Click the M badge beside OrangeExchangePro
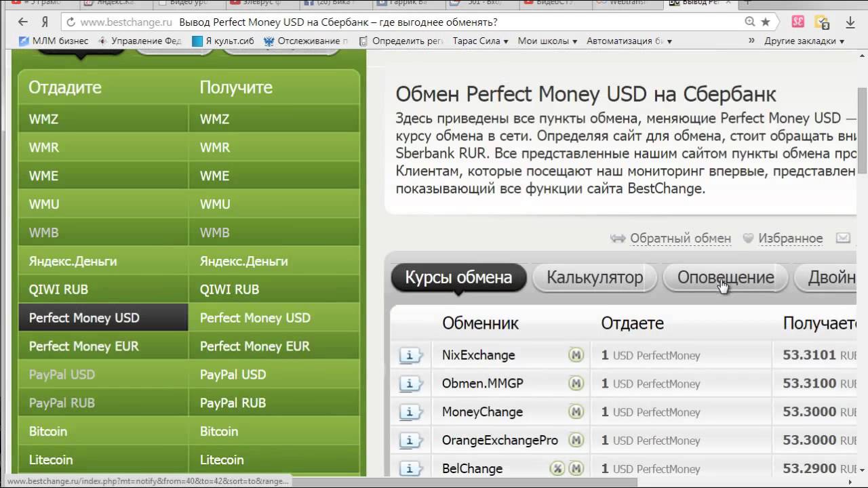 click(x=576, y=441)
